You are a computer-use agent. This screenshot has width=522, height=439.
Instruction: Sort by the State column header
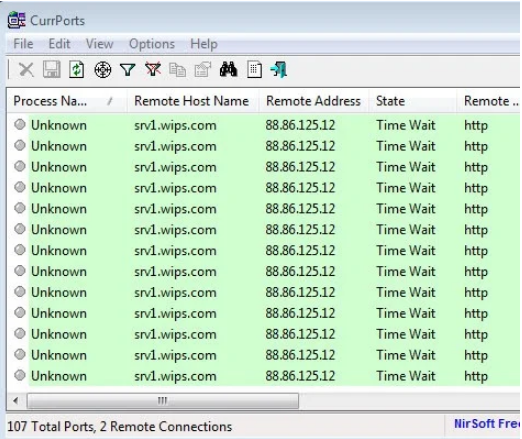coord(412,101)
